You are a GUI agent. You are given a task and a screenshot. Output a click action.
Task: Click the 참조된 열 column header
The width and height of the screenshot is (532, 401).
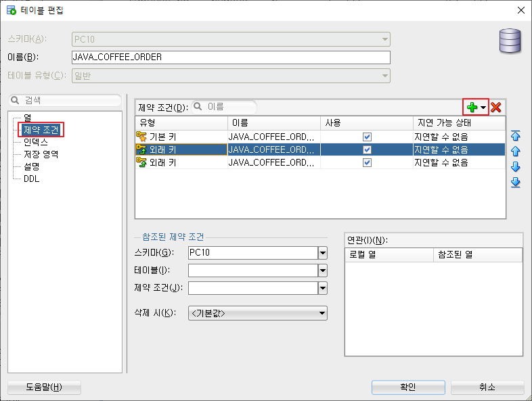pos(478,254)
